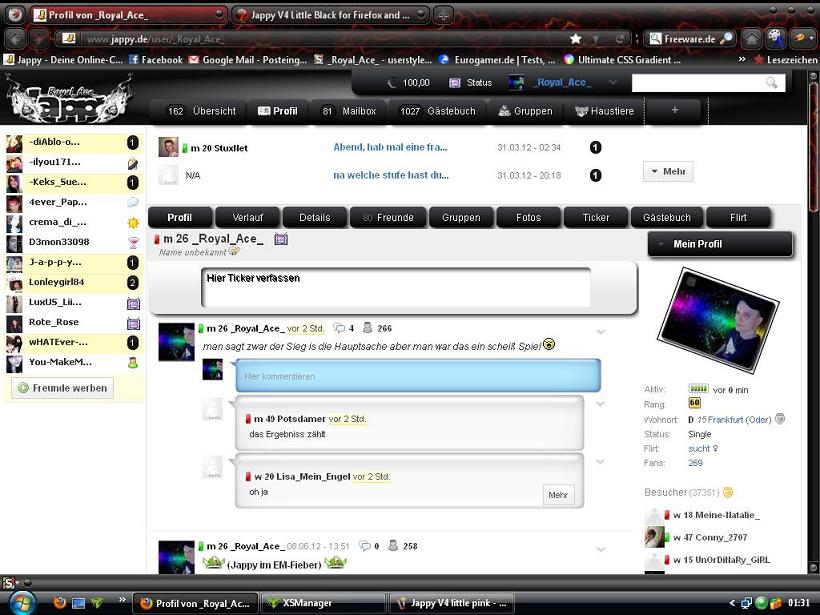Click the note icon next to -ilyou171...
Viewport: 820px width, 615px height.
133,164
